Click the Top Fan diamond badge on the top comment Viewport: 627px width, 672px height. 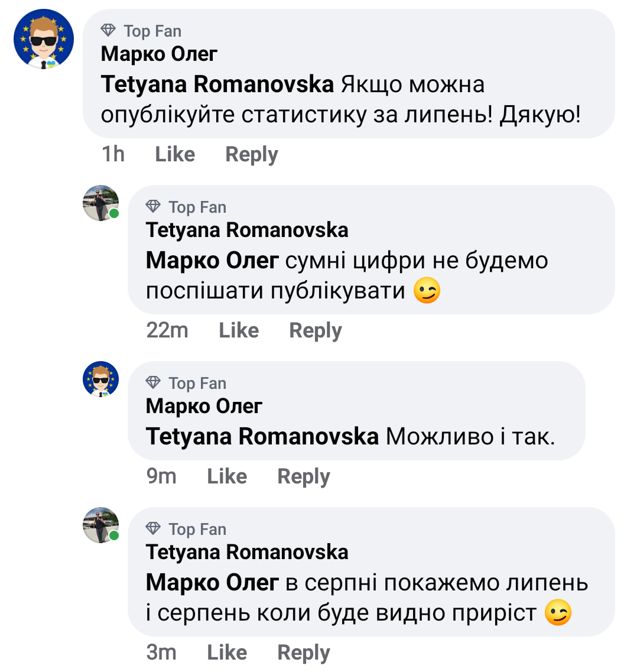(108, 31)
